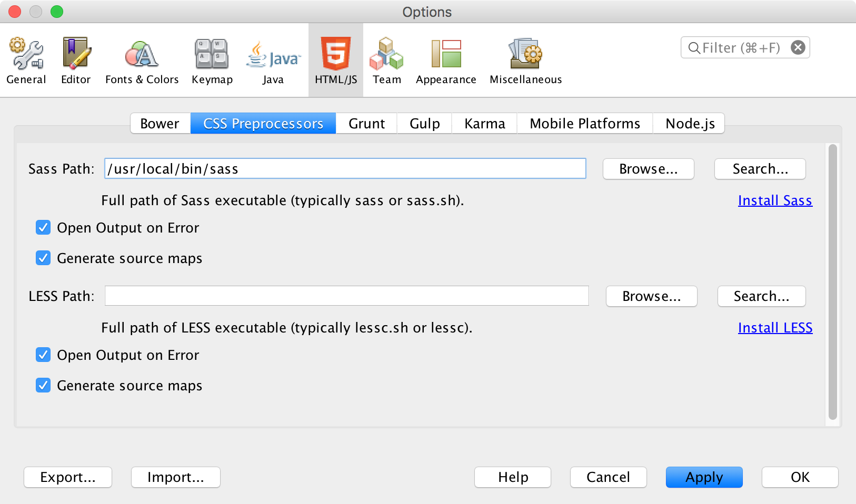This screenshot has width=856, height=504.
Task: Switch to the Karma tab
Action: [x=484, y=123]
